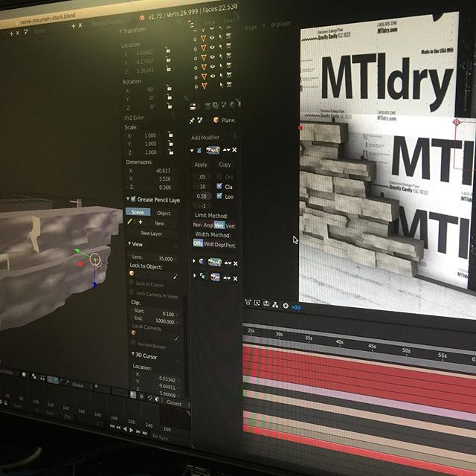Viewport: 476px width, 476px height.
Task: Click the Plane object cube icon
Action: coord(216,120)
